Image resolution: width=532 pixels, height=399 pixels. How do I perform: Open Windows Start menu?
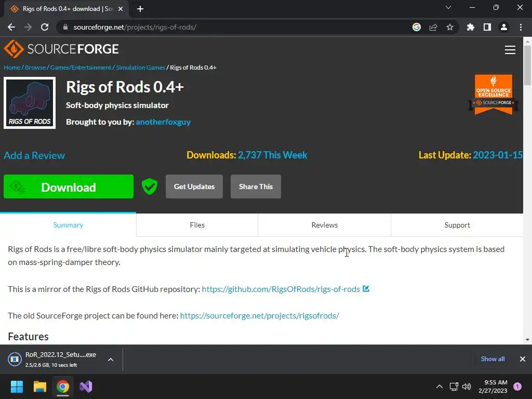(17, 387)
